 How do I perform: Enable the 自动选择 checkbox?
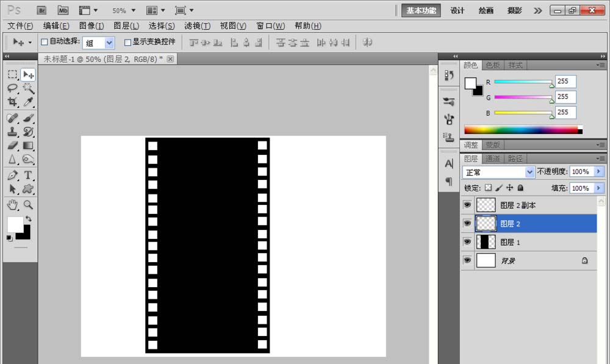pos(45,42)
